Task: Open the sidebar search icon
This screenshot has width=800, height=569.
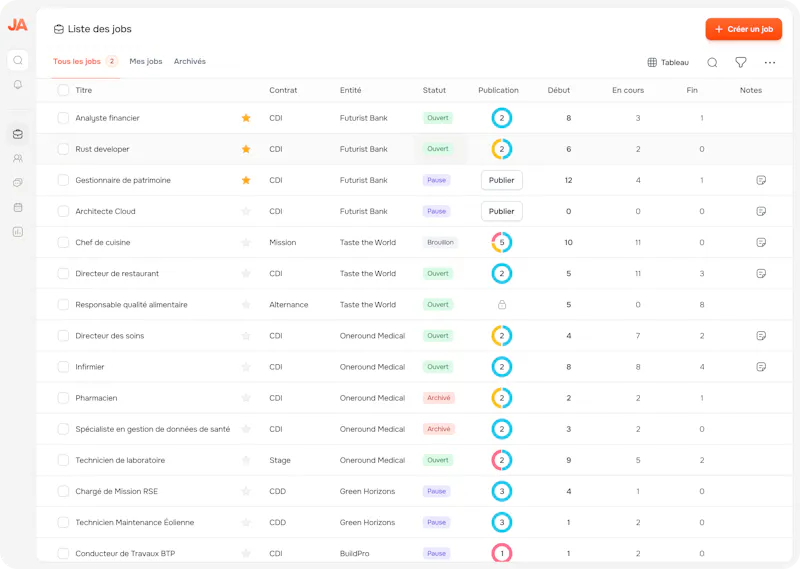Action: pyautogui.click(x=18, y=60)
